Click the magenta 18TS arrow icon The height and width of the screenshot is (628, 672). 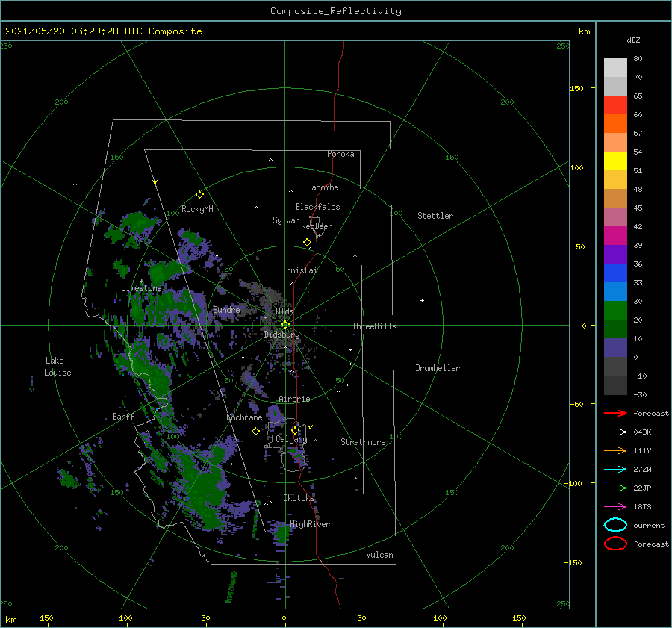point(615,507)
